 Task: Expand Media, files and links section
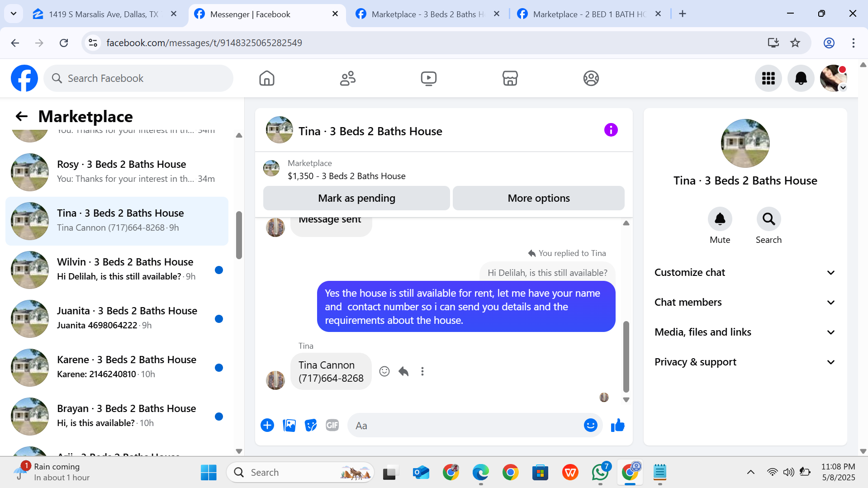[745, 332]
